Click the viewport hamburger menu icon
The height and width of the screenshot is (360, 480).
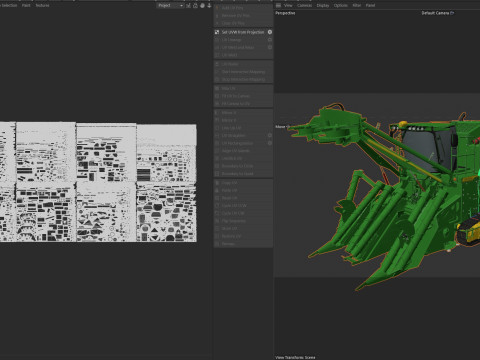278,5
